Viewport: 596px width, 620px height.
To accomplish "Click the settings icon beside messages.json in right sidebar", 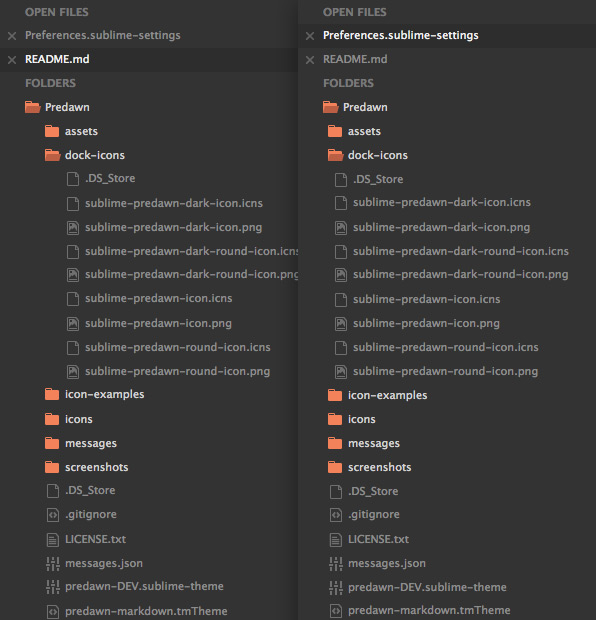I will tap(336, 563).
